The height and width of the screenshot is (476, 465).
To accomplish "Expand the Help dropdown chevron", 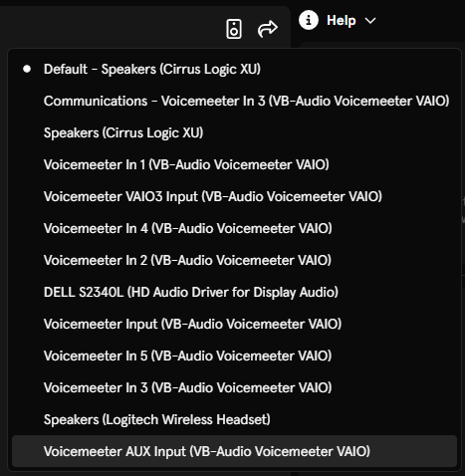I will (x=370, y=21).
